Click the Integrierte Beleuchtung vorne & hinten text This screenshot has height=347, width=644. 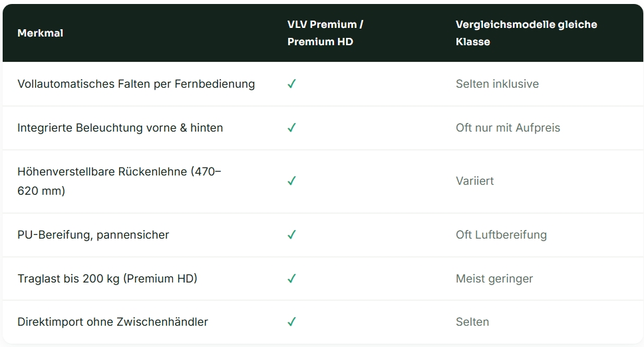[x=120, y=128]
